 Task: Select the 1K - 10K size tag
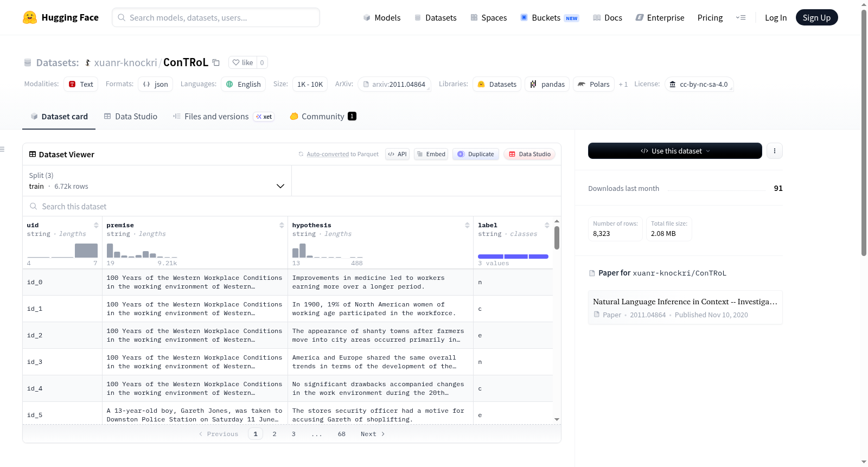coord(310,84)
